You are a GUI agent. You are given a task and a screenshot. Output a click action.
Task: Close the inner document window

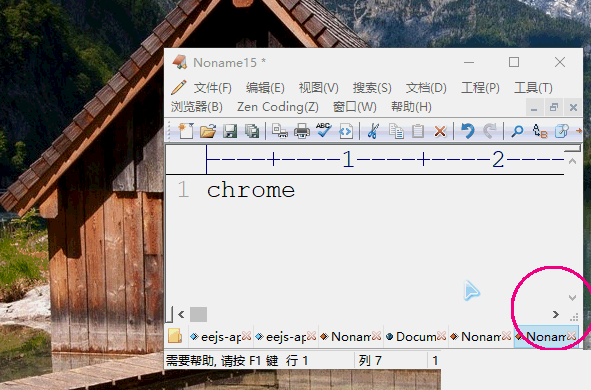(573, 107)
